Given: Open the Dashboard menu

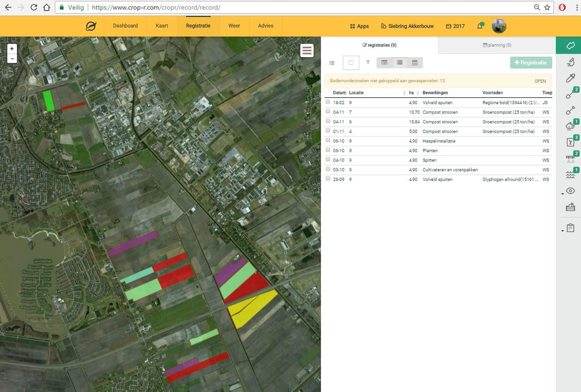Looking at the screenshot, I should point(125,26).
